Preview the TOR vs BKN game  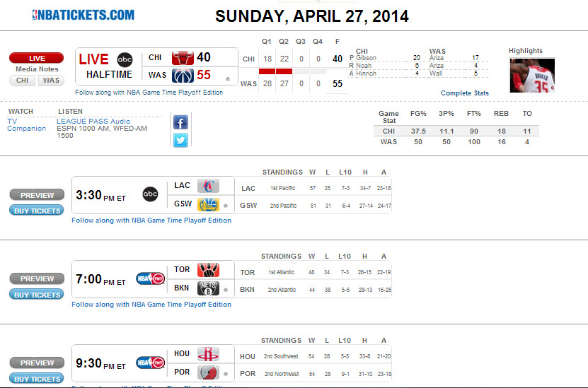pos(37,278)
